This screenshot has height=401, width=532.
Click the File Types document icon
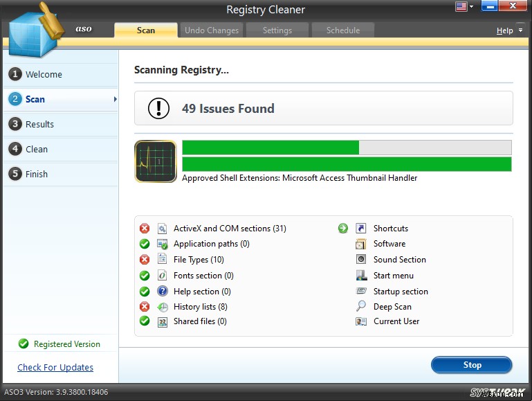(x=162, y=260)
